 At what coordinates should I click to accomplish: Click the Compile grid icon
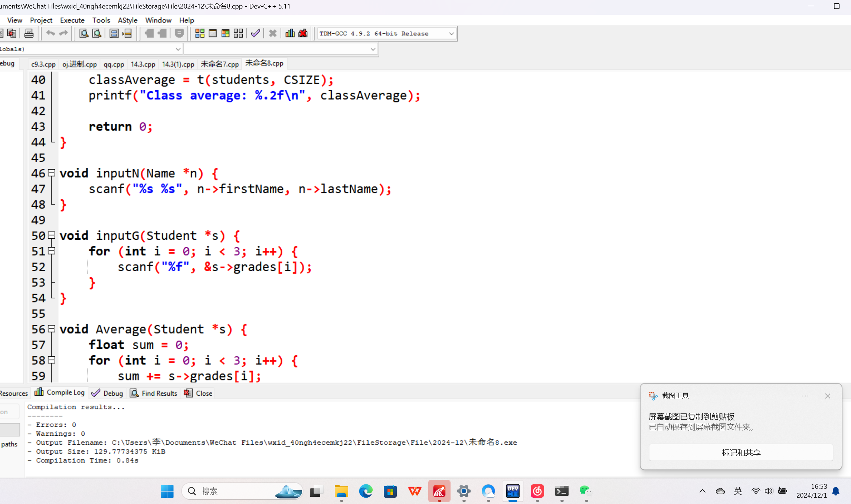[x=200, y=33]
